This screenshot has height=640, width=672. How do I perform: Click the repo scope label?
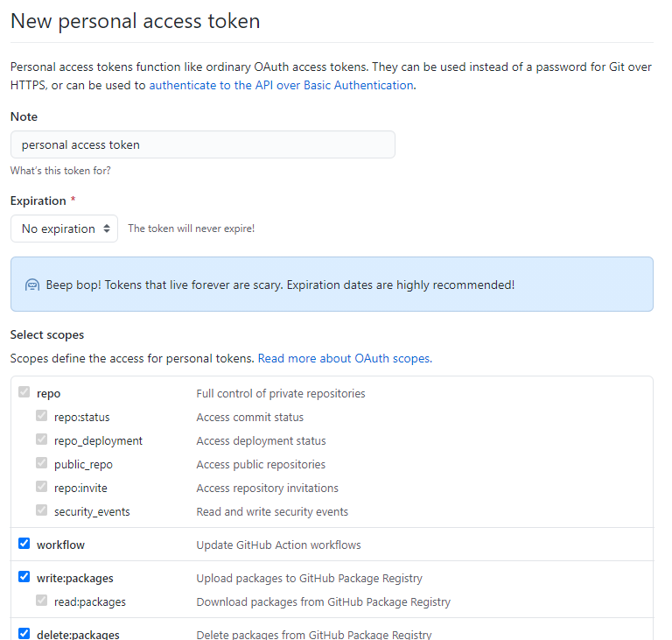(x=48, y=393)
